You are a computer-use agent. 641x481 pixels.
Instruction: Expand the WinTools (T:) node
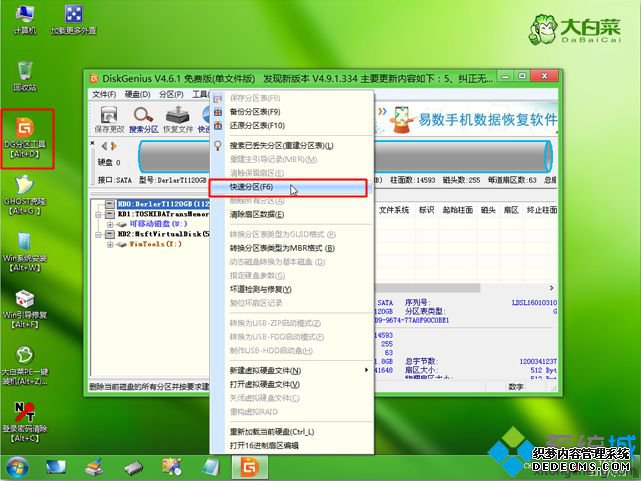[110, 244]
